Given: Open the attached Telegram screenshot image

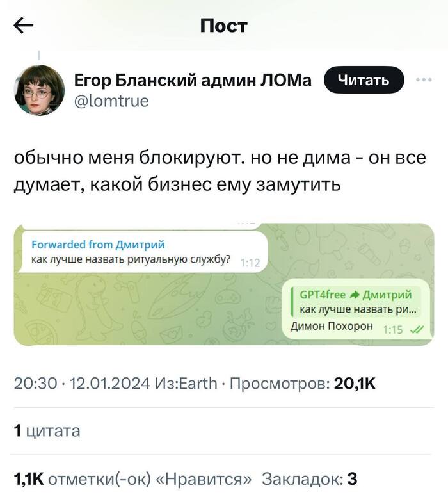Looking at the screenshot, I should tap(224, 284).
